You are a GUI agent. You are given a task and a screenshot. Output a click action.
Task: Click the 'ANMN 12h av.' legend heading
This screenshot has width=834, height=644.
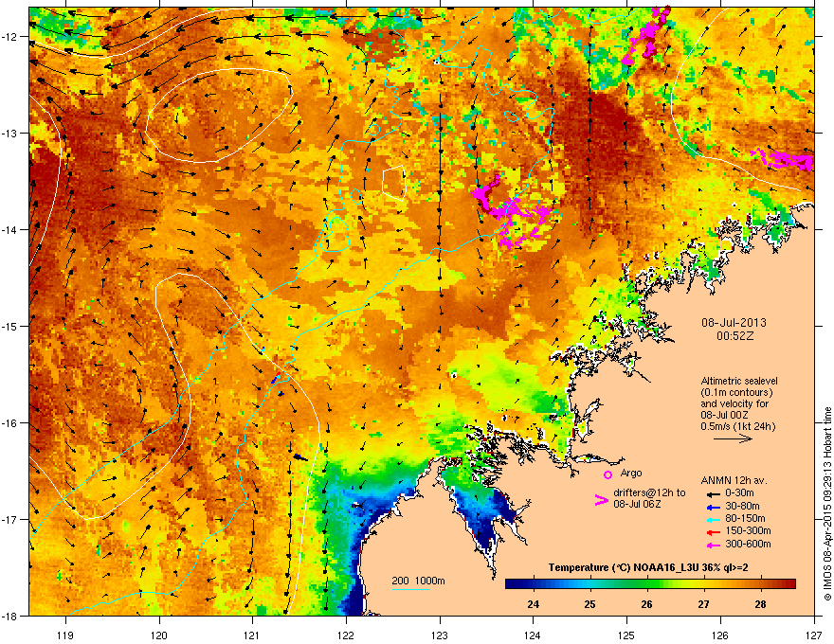(734, 480)
